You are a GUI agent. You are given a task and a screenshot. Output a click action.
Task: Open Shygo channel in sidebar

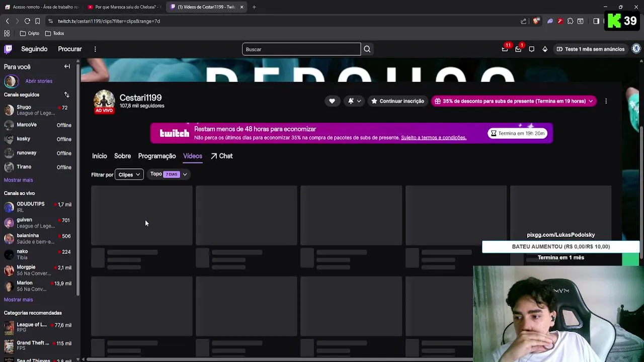click(38, 110)
